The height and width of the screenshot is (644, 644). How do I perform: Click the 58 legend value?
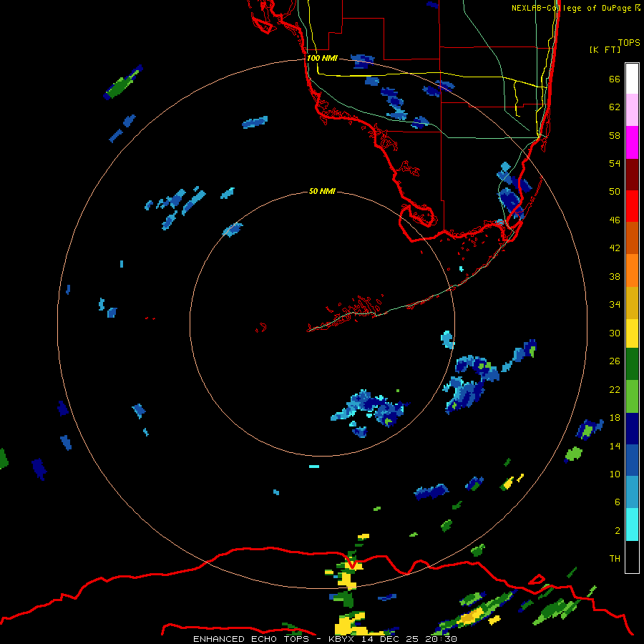coord(615,135)
